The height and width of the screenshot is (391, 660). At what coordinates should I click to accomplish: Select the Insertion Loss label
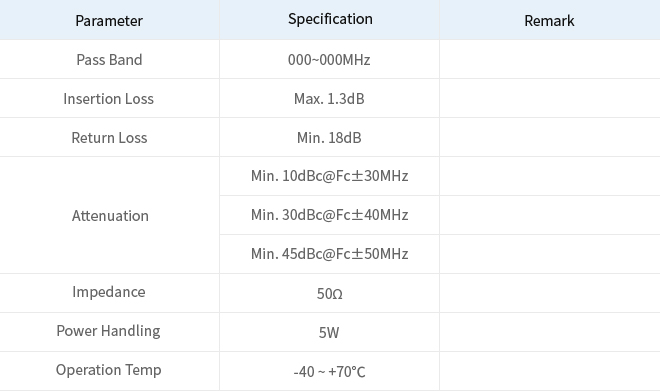point(109,98)
